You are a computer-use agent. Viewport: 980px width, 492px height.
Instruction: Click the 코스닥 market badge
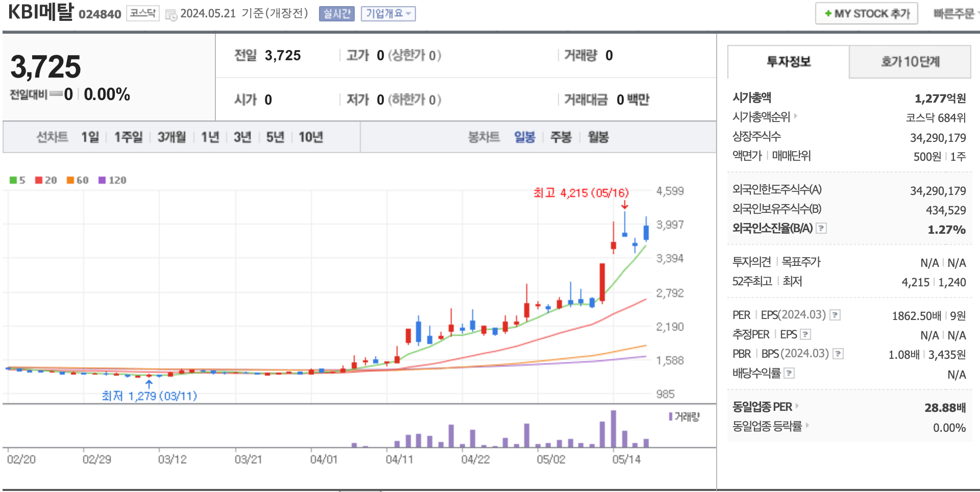click(x=143, y=13)
